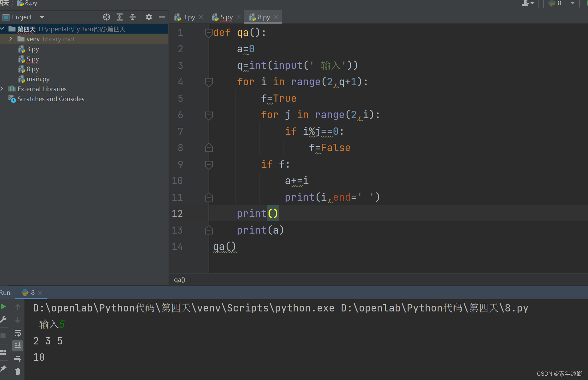588x380 pixels.
Task: Pin the run tab with pin icon
Action: 3,368
